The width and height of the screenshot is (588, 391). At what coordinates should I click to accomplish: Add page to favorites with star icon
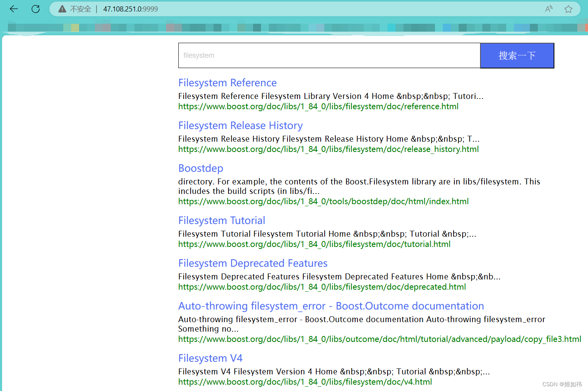coord(568,9)
